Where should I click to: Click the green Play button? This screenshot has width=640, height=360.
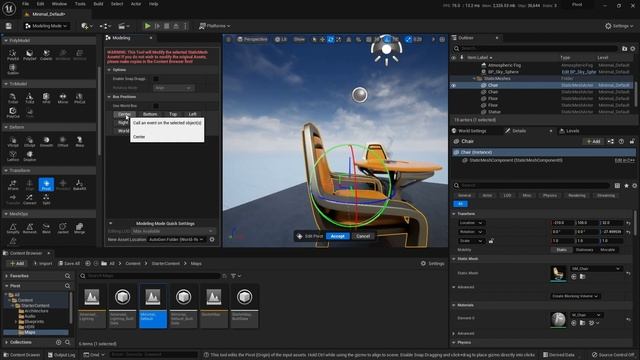147,26
